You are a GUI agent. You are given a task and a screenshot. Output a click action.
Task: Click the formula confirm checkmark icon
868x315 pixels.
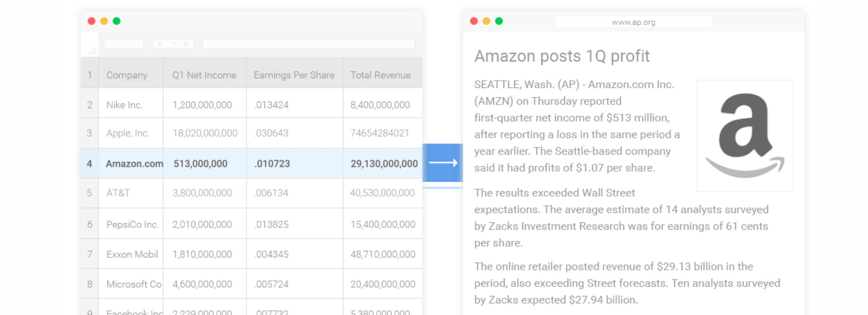click(x=173, y=44)
